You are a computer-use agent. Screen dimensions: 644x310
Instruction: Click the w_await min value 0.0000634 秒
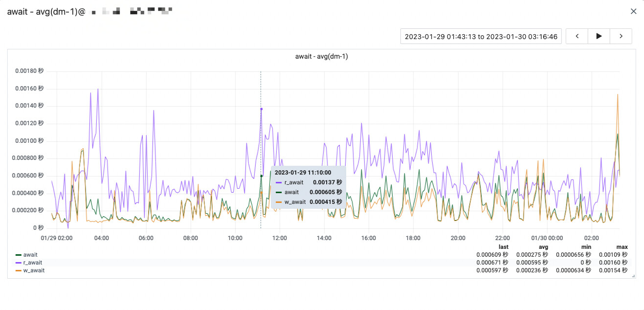(574, 270)
